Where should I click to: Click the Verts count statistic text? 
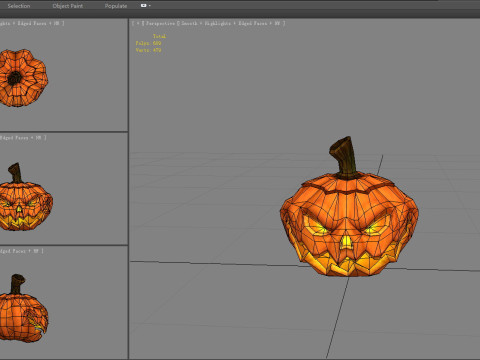pos(148,50)
